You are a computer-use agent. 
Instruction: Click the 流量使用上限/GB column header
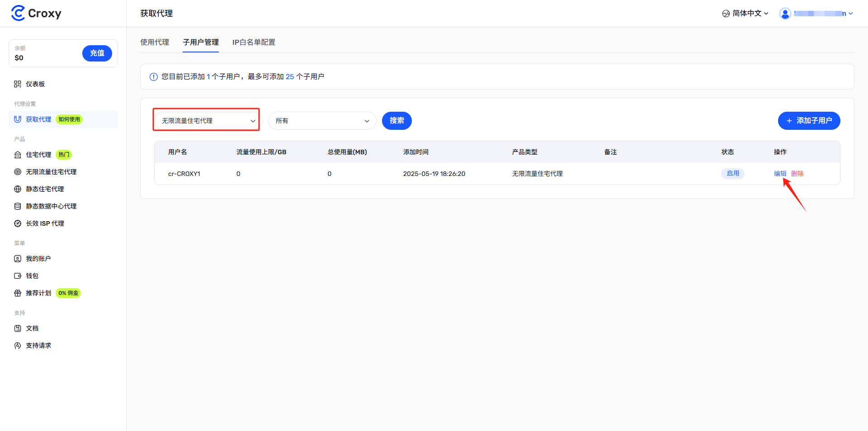click(261, 152)
